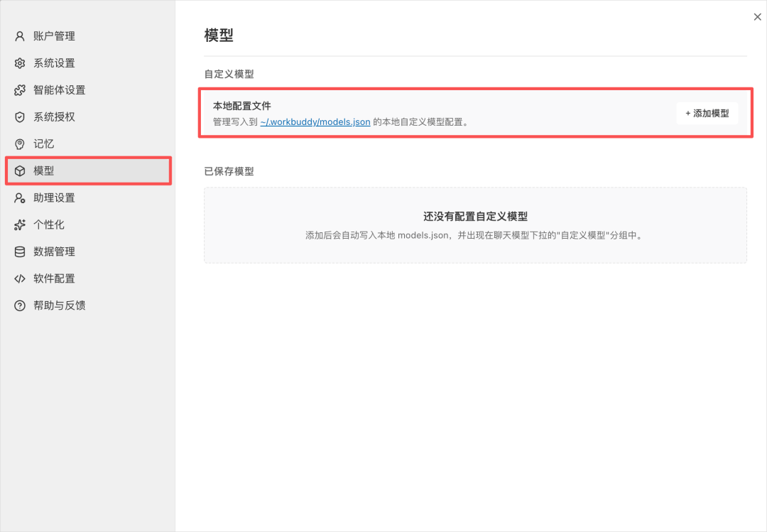Navigate to the 个性化 section
Image resolution: width=767 pixels, height=532 pixels.
click(88, 224)
